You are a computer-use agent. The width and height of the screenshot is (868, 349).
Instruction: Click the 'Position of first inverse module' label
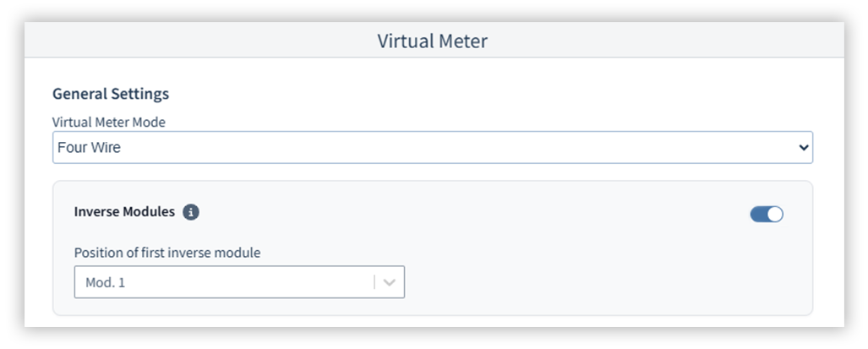(x=167, y=253)
